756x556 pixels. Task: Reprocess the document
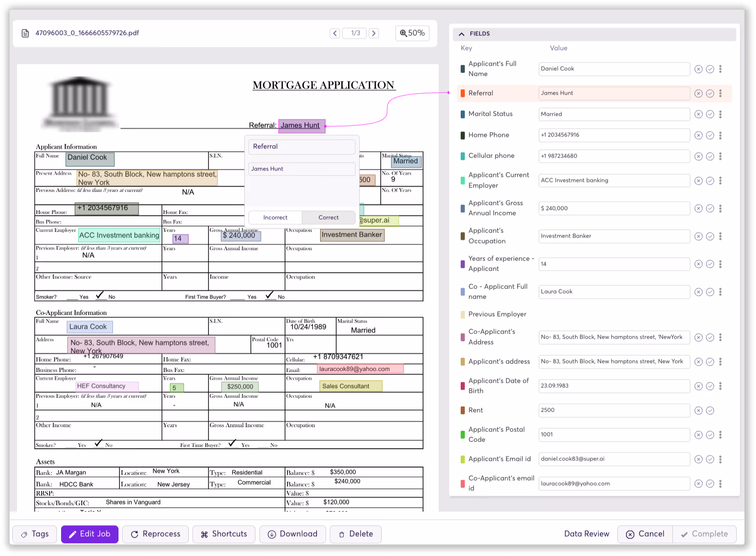point(155,534)
